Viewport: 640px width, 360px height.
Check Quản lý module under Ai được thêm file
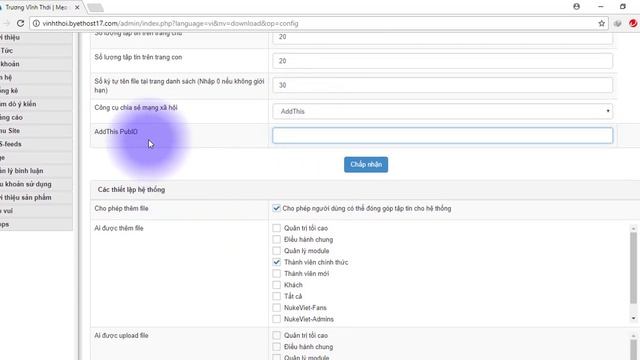pyautogui.click(x=276, y=251)
